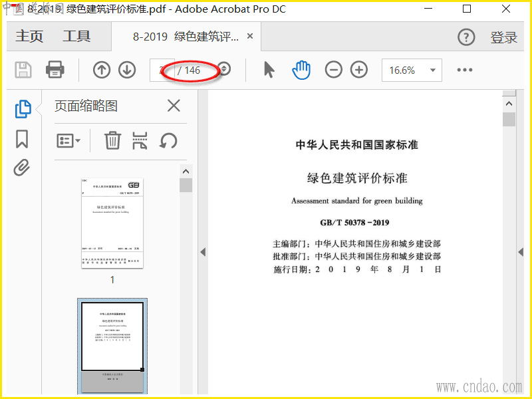Screen dimensions: 532x399
Task: Click 登录 to sign in
Action: (x=503, y=37)
